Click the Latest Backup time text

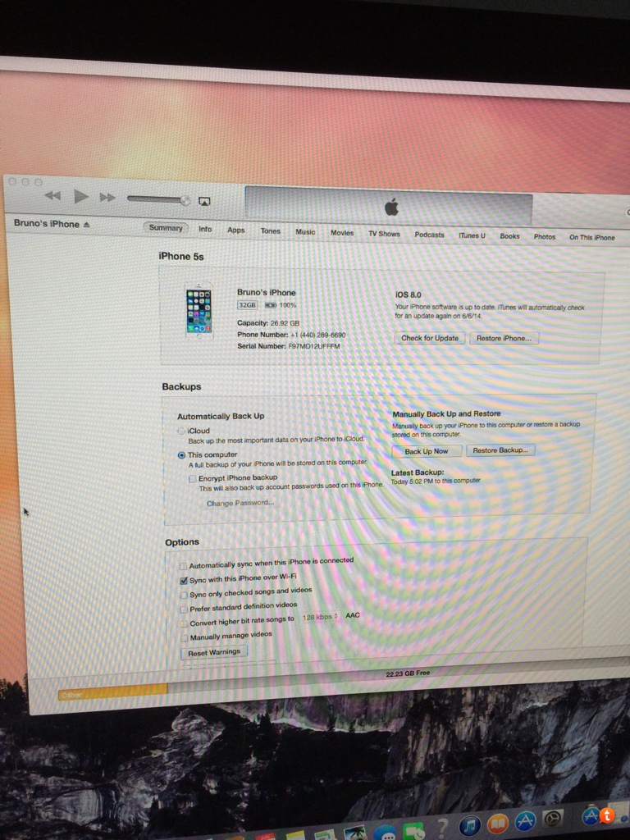pyautogui.click(x=436, y=481)
